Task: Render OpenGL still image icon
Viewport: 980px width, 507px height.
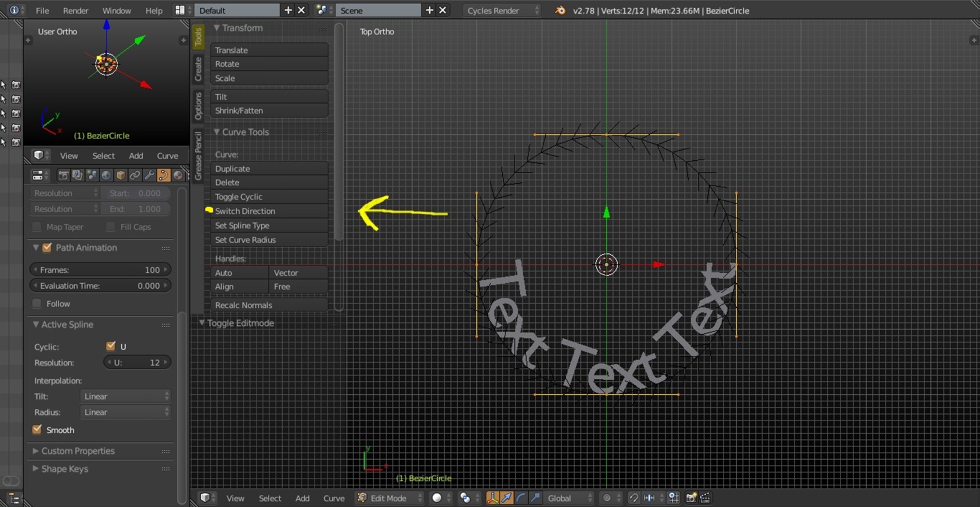Action: pos(692,498)
